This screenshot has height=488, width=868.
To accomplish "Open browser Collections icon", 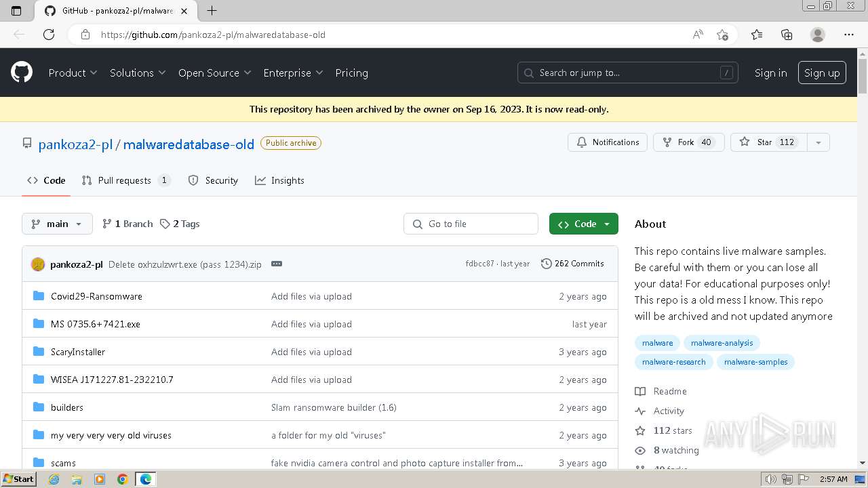I will click(x=787, y=35).
